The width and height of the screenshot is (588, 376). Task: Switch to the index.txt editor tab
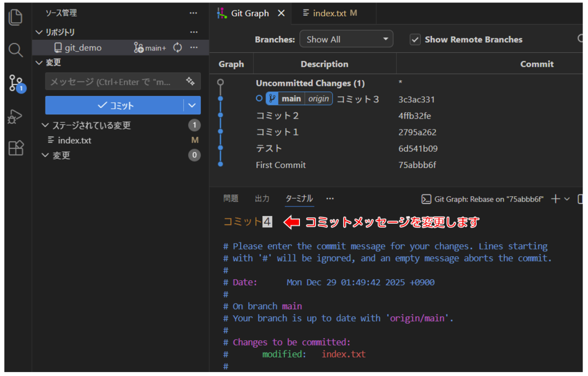tap(329, 13)
